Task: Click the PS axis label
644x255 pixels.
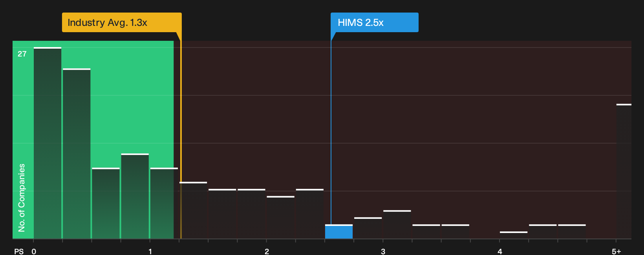Action: pyautogui.click(x=19, y=251)
